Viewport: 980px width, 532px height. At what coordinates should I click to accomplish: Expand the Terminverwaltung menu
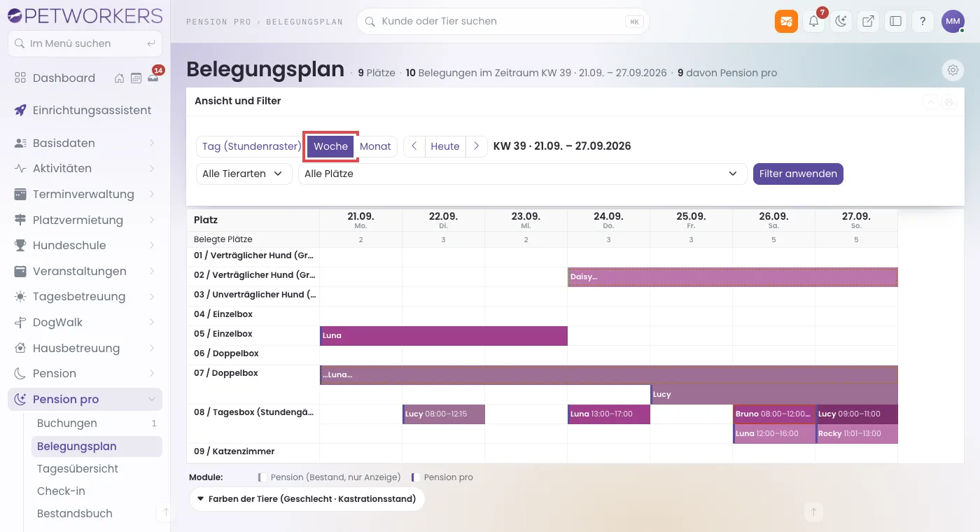(x=85, y=194)
